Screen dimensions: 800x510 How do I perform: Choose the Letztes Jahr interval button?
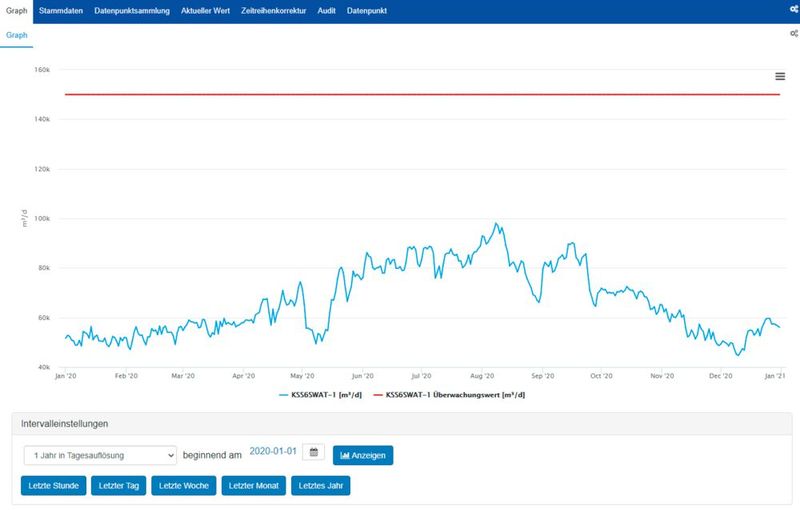click(320, 486)
